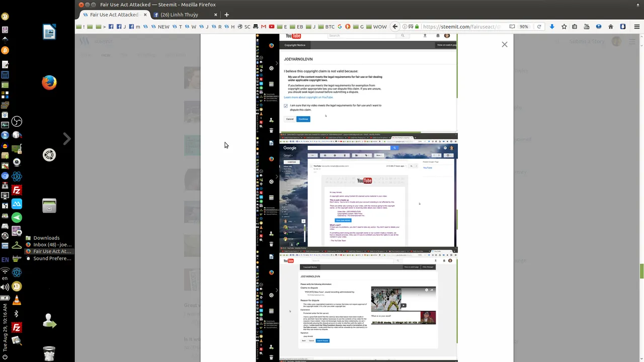
Task: Open the reader view icon in address bar
Action: click(512, 27)
